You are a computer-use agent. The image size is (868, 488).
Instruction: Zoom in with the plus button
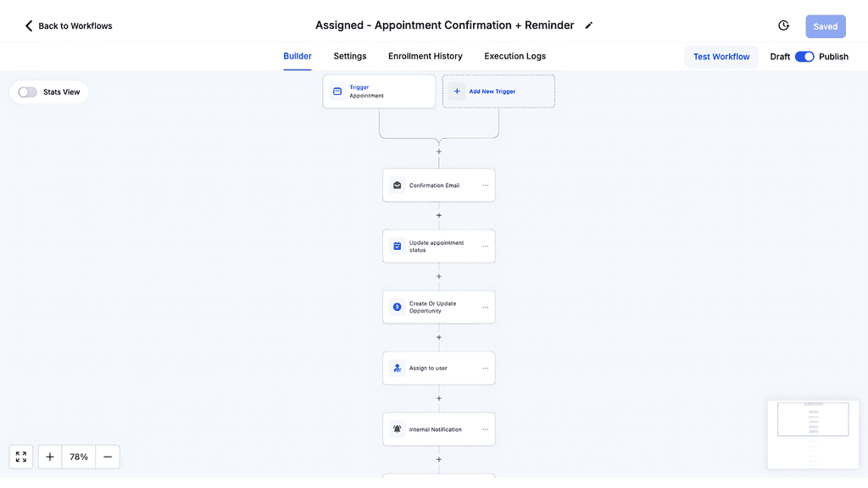(50, 457)
